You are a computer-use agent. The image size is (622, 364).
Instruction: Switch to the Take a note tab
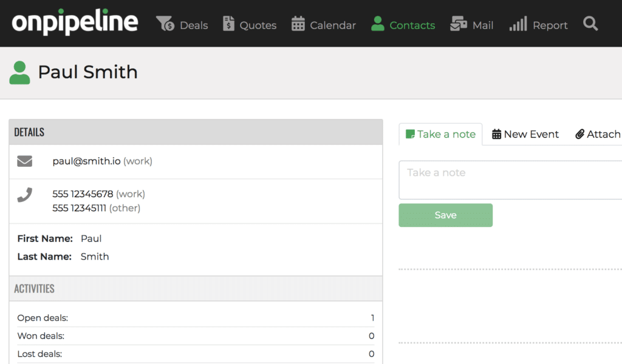441,134
